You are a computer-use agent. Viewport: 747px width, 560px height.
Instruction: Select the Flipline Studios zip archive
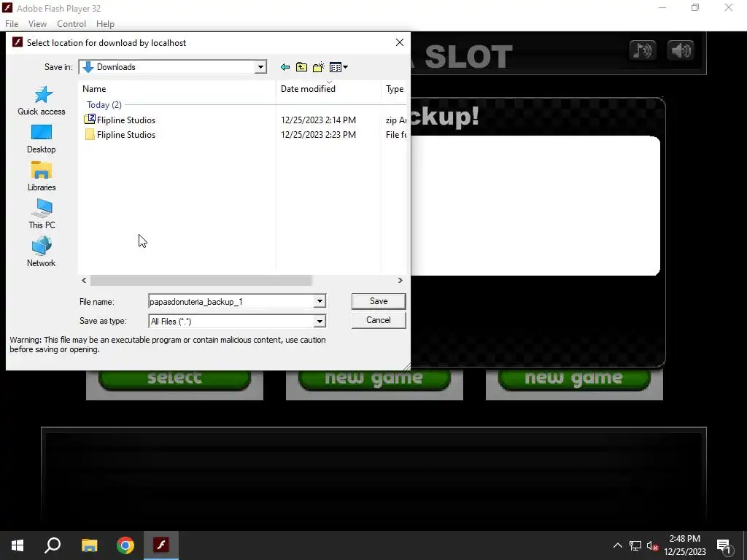click(x=126, y=120)
